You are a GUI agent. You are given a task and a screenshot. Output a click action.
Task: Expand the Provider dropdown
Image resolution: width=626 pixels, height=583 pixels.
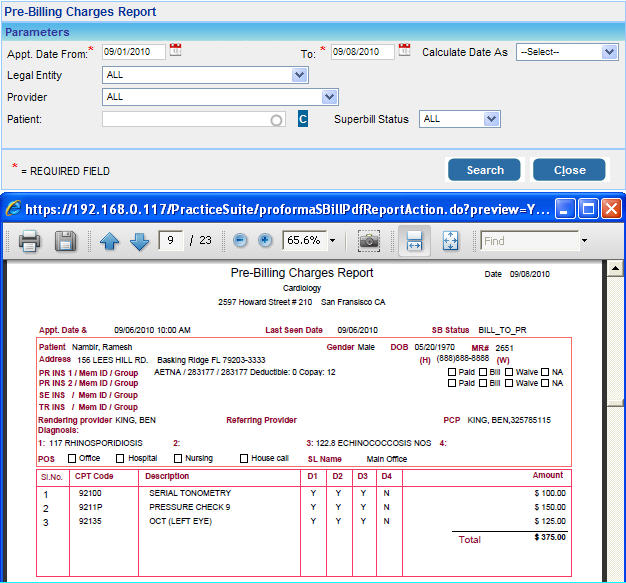pyautogui.click(x=329, y=97)
